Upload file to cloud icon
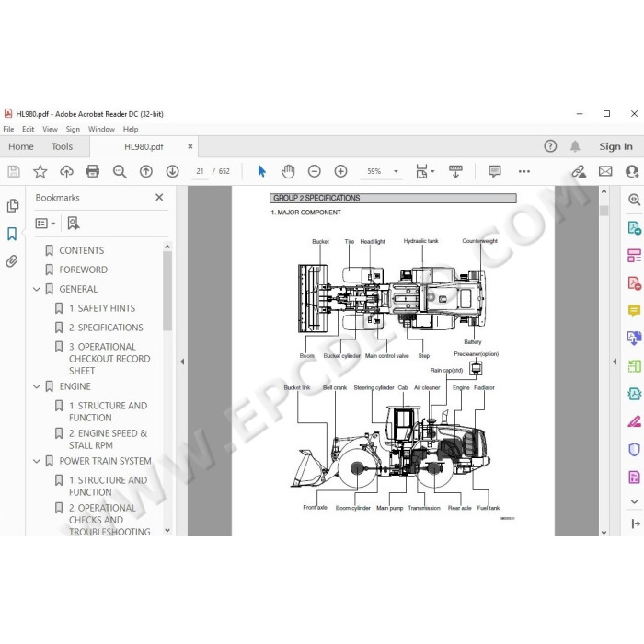The width and height of the screenshot is (644, 644). tap(66, 171)
